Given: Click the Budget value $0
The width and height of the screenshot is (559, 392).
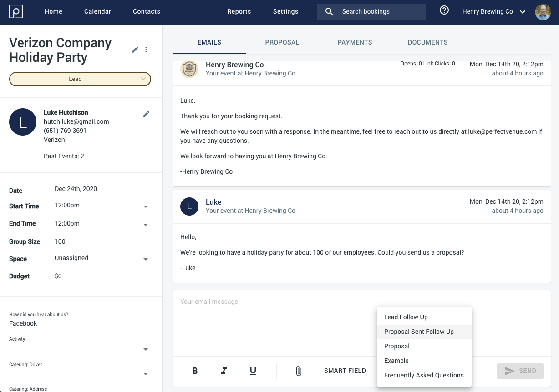Looking at the screenshot, I should tap(58, 276).
